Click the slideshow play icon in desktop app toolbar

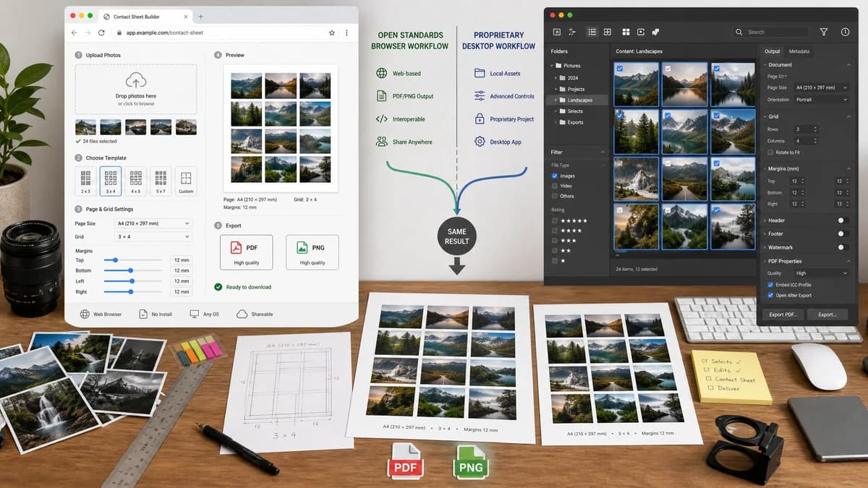(x=557, y=32)
